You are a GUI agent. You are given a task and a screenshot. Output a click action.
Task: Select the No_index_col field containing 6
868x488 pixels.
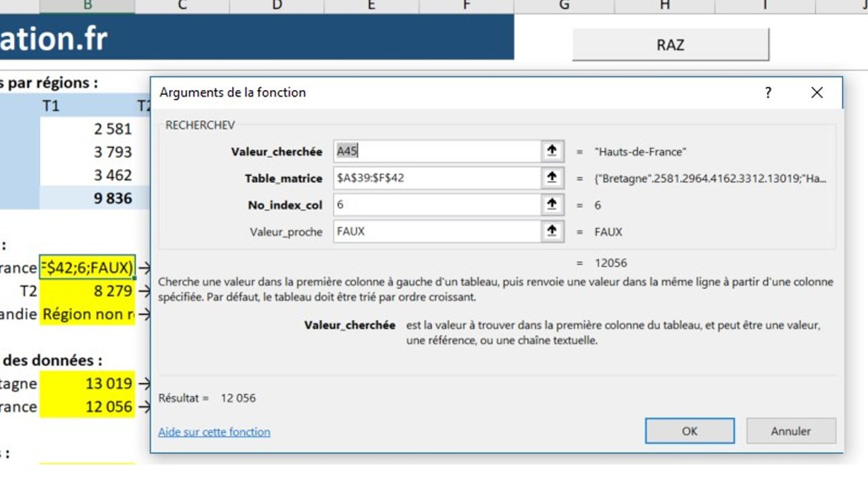point(434,205)
